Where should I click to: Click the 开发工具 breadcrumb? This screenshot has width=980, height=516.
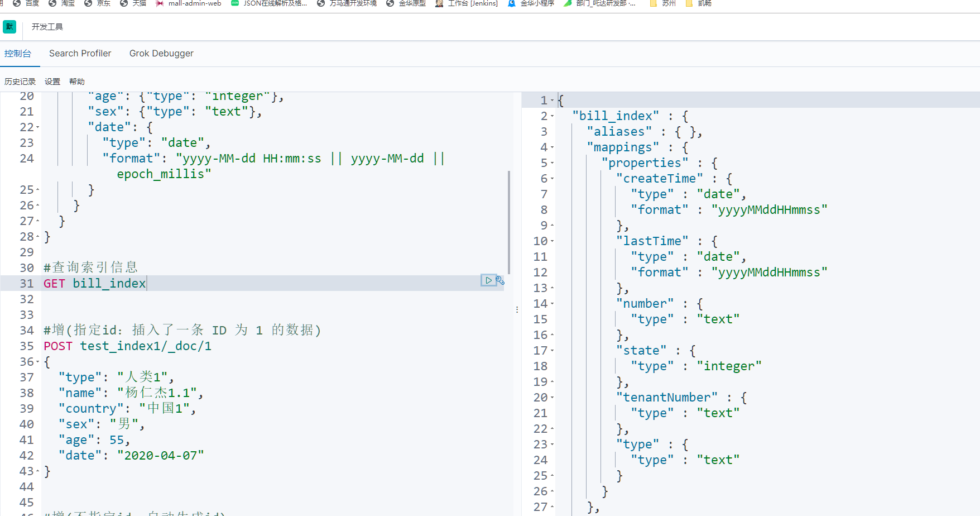(47, 27)
